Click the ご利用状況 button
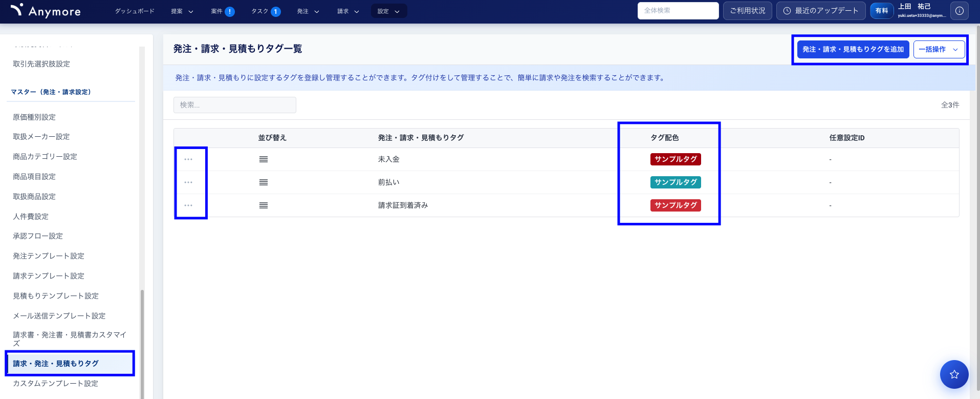 [748, 11]
